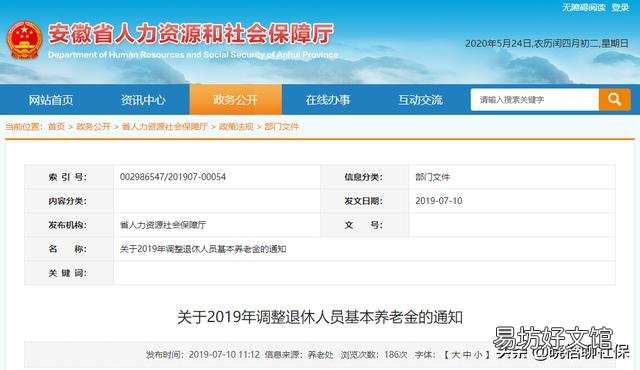Image resolution: width=640 pixels, height=370 pixels.
Task: Open the 网站首页 nav tab
Action: 51,100
